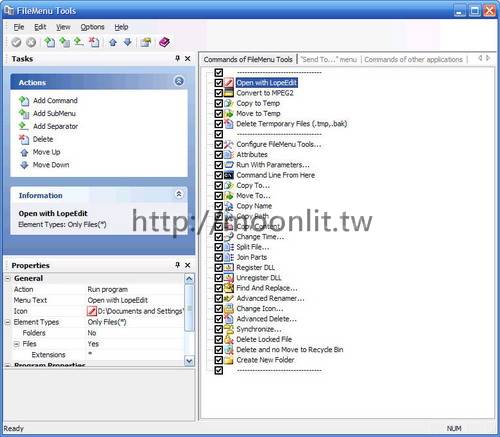Click the Move Up arrow toolbar icon
Viewport: 500px width, 437px height.
[113, 42]
